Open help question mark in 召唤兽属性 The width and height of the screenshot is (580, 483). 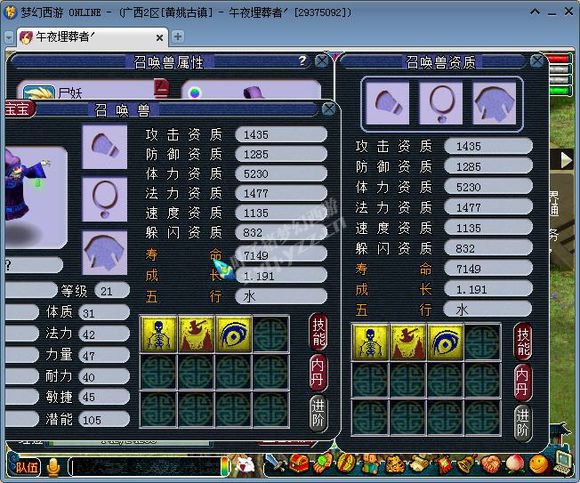(x=303, y=60)
